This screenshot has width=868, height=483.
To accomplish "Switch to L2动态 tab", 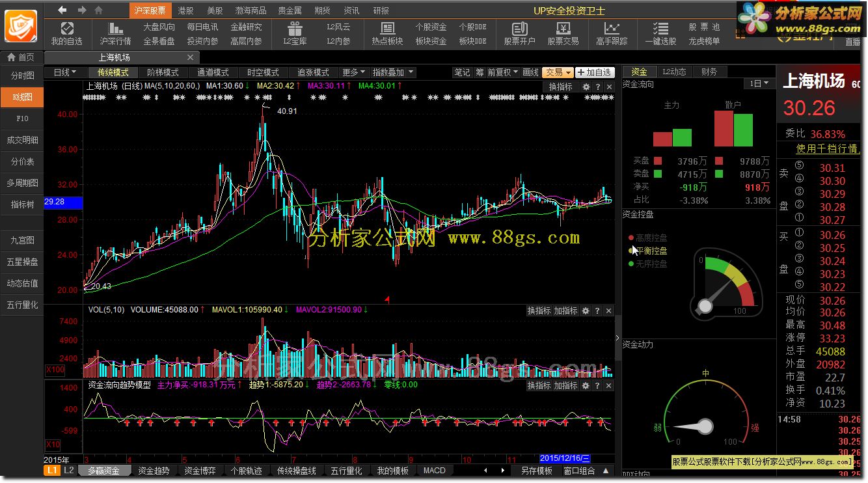I will [675, 72].
